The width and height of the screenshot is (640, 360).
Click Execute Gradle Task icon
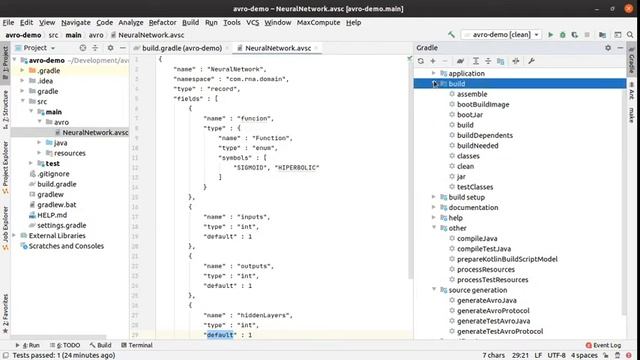(460, 61)
